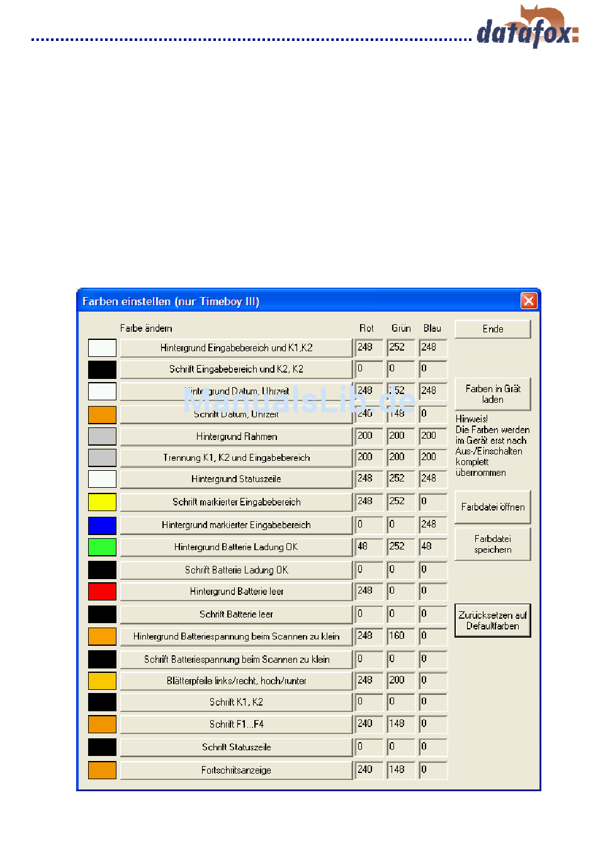
Task: Open a color file via Farbdatei öffnen
Action: coord(492,507)
